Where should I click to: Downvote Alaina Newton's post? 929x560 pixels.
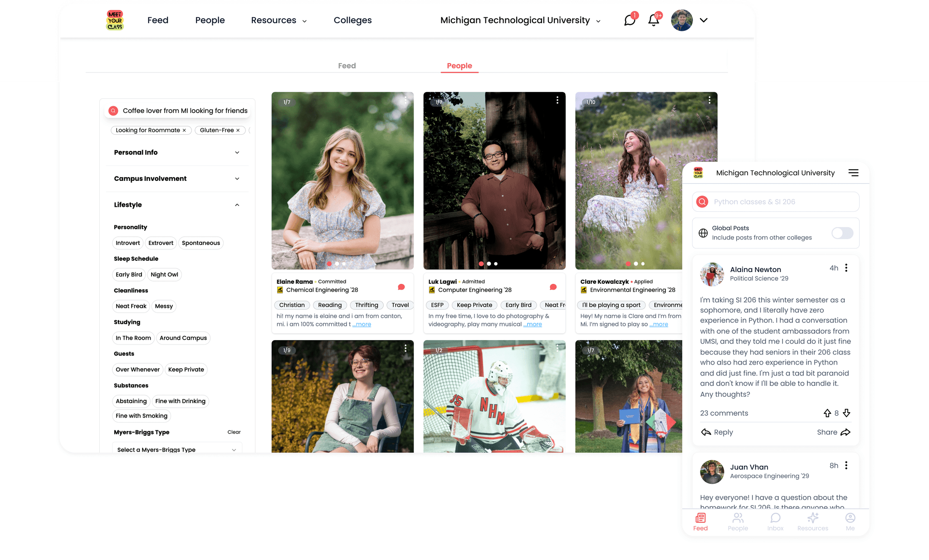846,413
